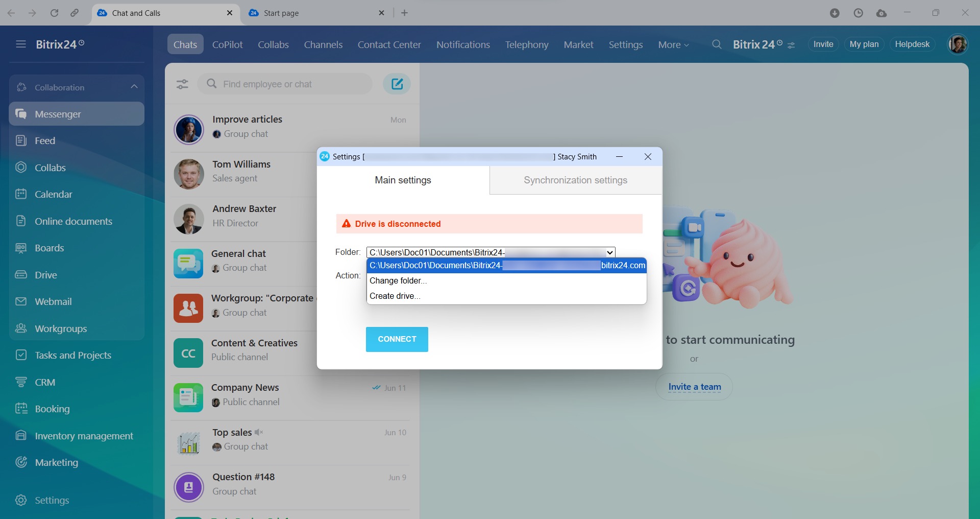This screenshot has width=980, height=519.
Task: Open the CoPilot tab
Action: click(228, 44)
